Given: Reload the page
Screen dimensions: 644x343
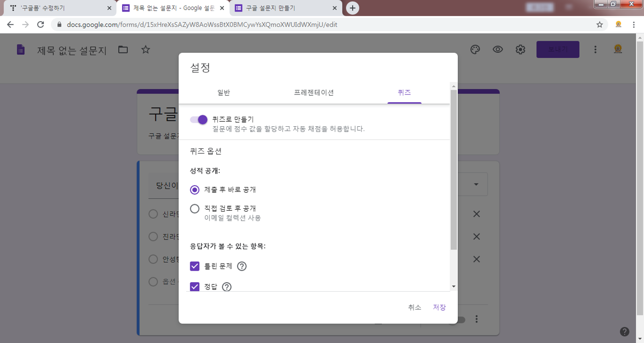Looking at the screenshot, I should tap(41, 24).
